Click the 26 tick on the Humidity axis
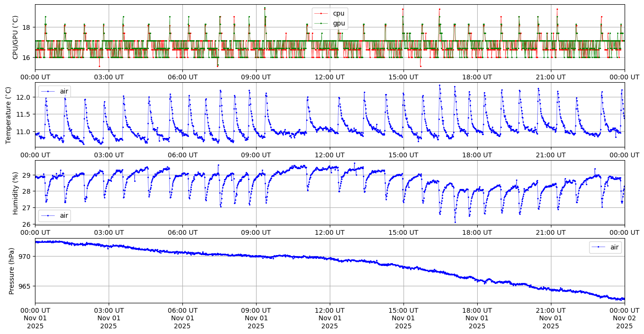The height and width of the screenshot is (334, 644). click(27, 224)
